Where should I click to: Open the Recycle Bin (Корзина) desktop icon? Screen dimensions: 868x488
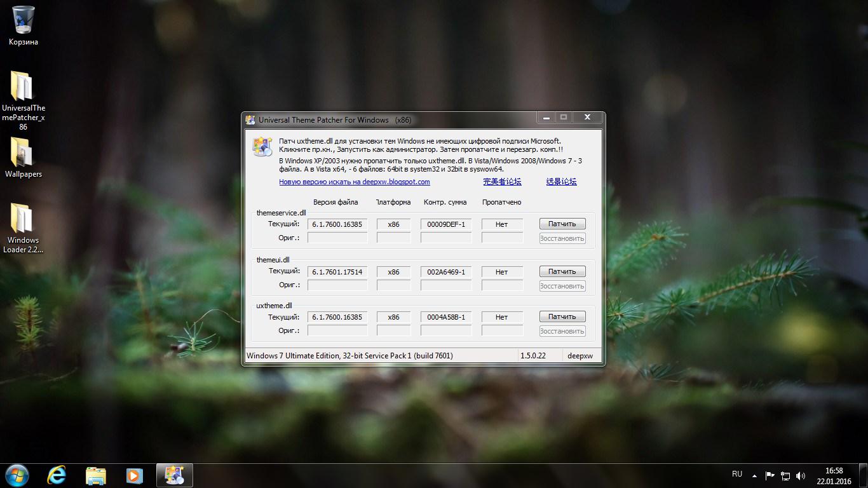(x=24, y=25)
